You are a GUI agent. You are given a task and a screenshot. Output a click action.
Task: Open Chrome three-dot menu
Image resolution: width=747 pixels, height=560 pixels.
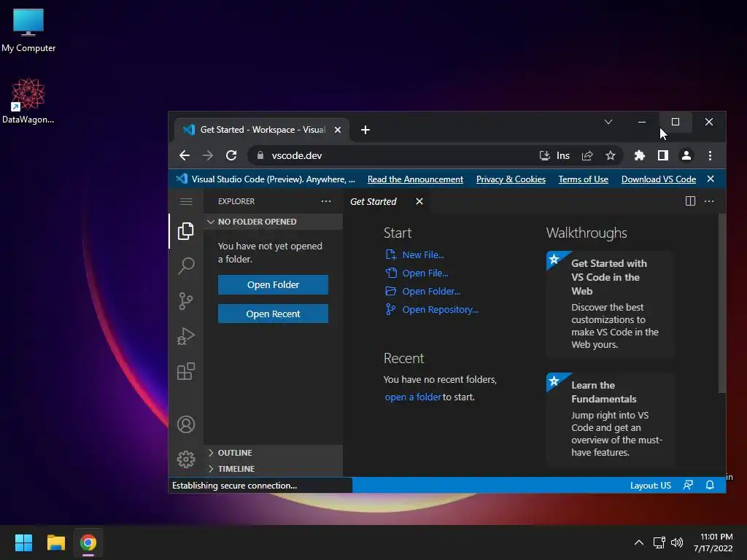pos(710,155)
